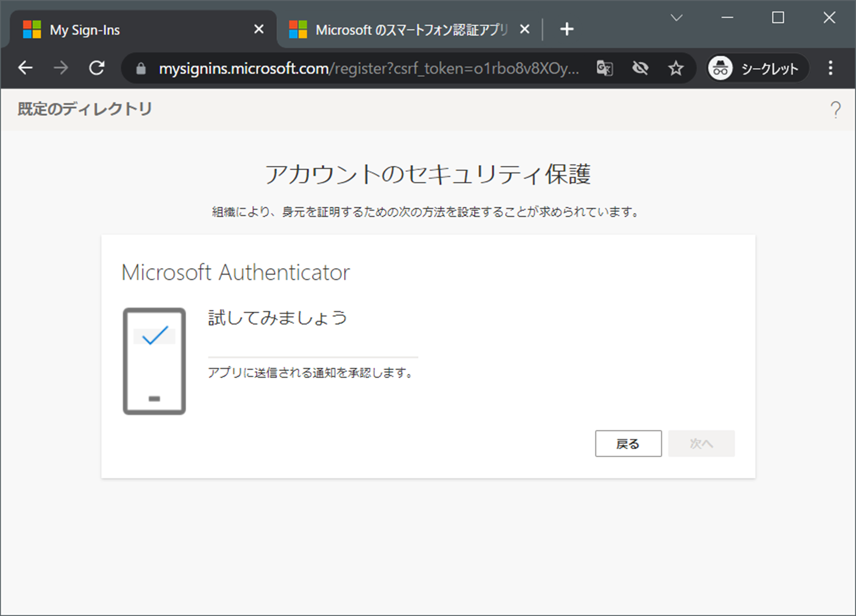Open a new tab with plus button
856x616 pixels.
click(x=567, y=29)
